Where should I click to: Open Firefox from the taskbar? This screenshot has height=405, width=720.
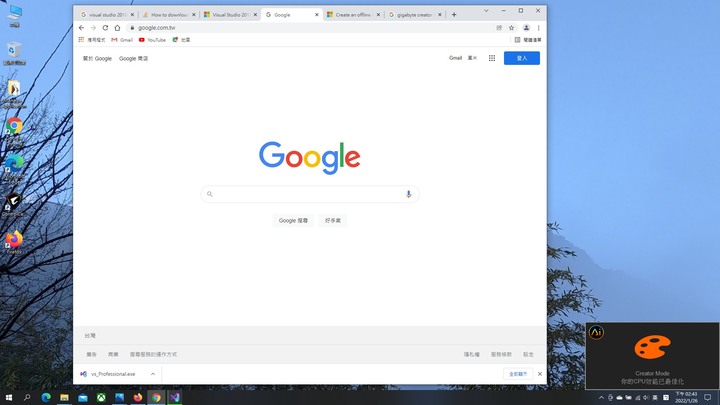138,397
